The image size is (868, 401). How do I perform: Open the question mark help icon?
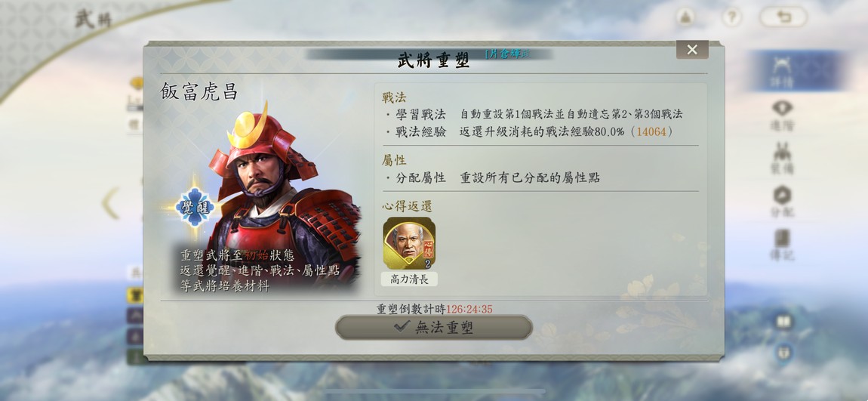tap(731, 17)
